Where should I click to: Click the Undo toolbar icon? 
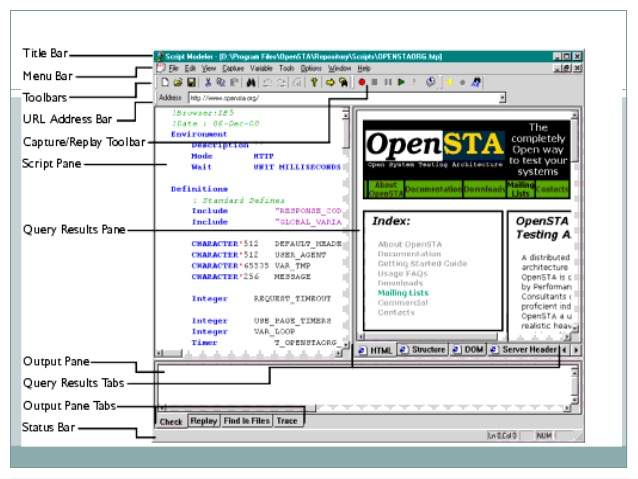coord(267,83)
